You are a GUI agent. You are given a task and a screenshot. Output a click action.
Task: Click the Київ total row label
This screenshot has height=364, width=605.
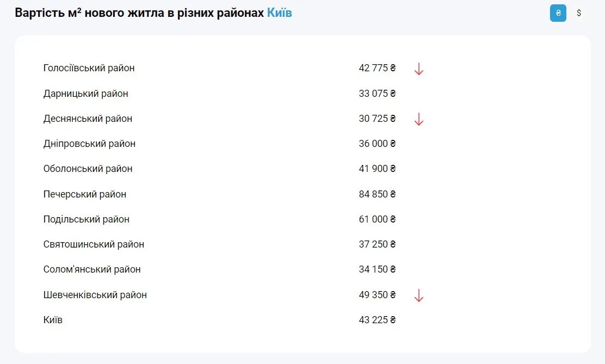[x=53, y=320]
